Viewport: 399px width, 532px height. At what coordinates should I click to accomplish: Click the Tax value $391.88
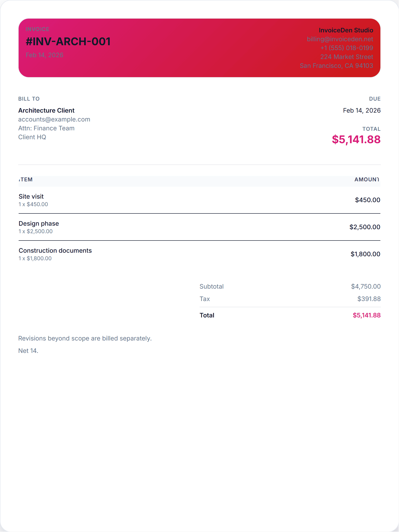(369, 299)
